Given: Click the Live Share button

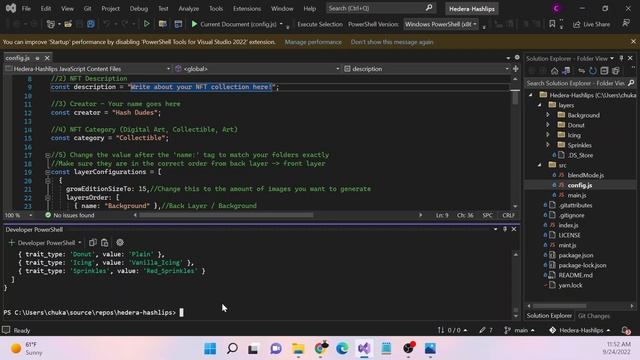Looking at the screenshot, I should pyautogui.click(x=591, y=24).
